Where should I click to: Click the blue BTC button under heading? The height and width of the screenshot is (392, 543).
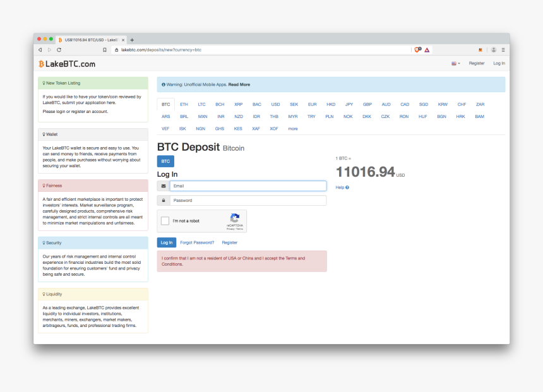tap(165, 162)
